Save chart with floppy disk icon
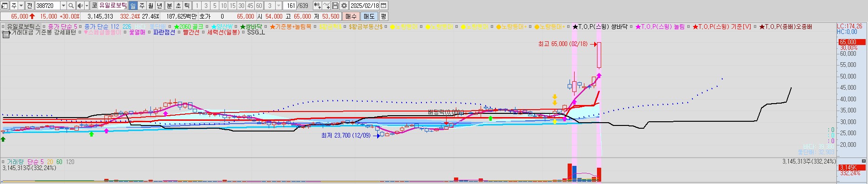The width and height of the screenshot is (868, 184). point(335,6)
